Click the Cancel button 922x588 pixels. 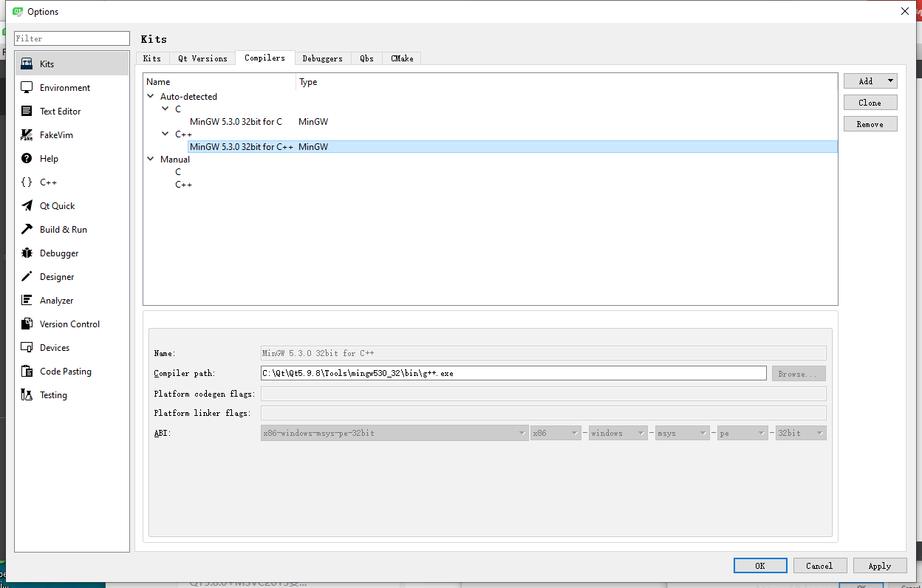(820, 566)
